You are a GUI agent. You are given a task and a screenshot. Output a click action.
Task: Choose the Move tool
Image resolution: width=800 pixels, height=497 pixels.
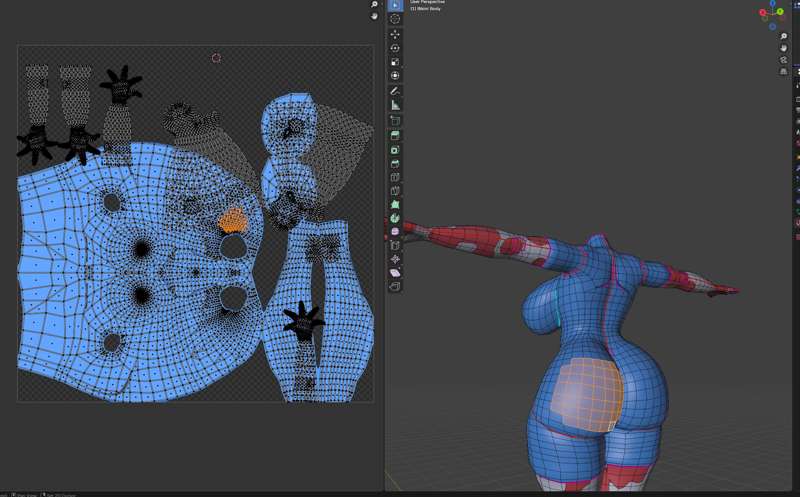(395, 34)
